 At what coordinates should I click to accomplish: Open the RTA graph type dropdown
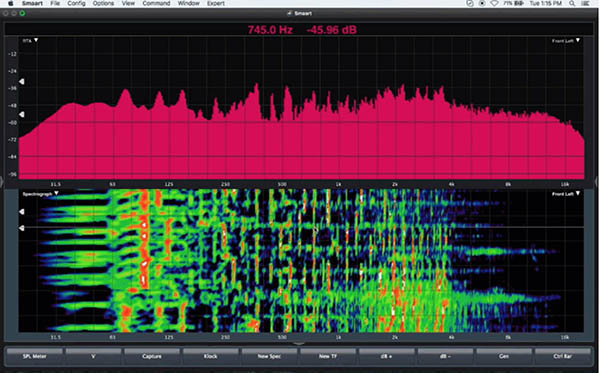point(30,40)
